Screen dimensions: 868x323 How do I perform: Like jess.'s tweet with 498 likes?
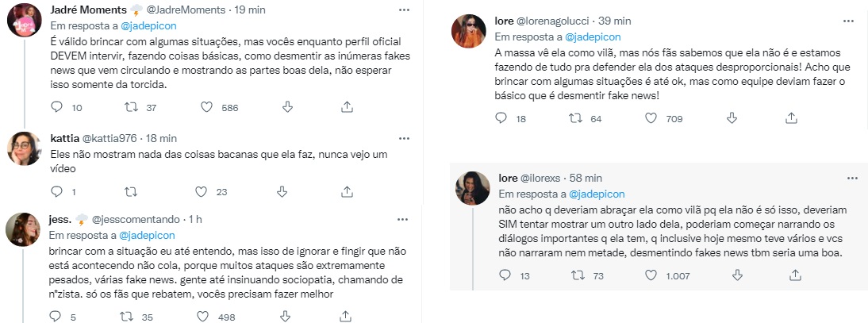tap(205, 317)
